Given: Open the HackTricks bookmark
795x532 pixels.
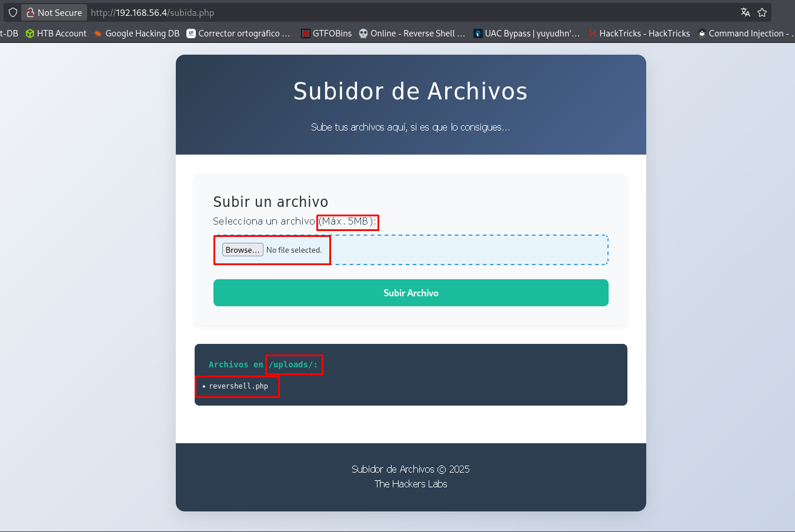Looking at the screenshot, I should coord(639,34).
